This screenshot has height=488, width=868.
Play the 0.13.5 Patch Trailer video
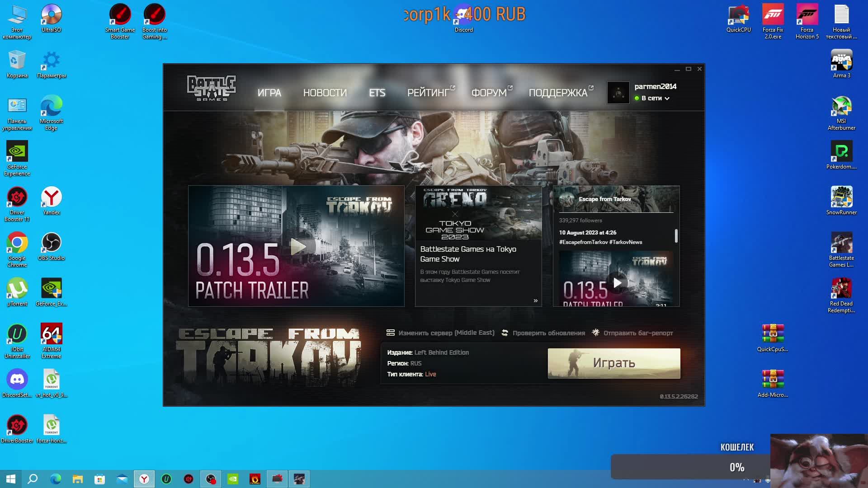click(x=297, y=247)
